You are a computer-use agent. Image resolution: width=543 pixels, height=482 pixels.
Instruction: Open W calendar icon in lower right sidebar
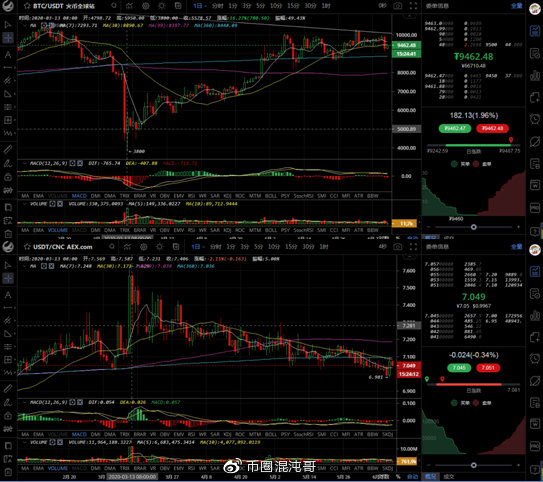[x=535, y=424]
